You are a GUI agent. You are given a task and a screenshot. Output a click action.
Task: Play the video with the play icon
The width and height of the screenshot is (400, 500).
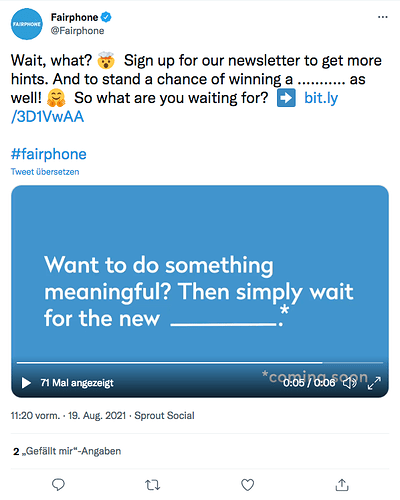tap(26, 383)
